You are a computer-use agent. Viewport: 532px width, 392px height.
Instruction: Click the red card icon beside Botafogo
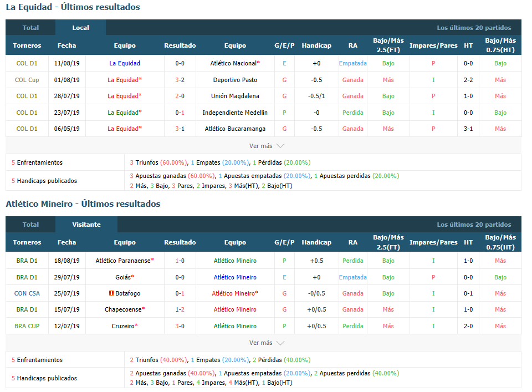pos(111,293)
